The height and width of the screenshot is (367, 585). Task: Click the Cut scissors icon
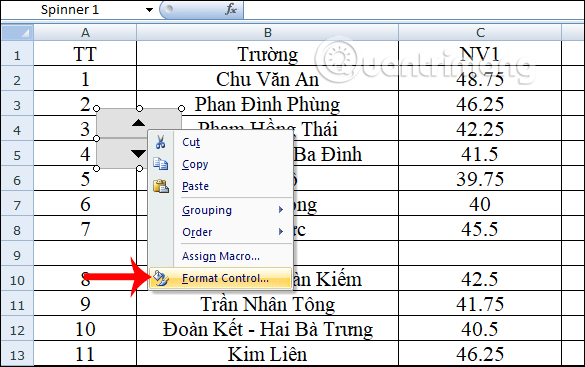coord(160,142)
